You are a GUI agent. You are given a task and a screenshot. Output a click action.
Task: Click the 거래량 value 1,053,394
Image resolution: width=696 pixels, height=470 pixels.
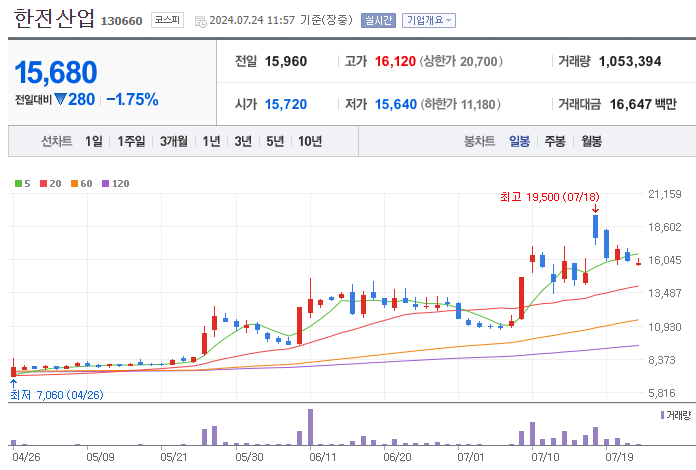point(630,61)
